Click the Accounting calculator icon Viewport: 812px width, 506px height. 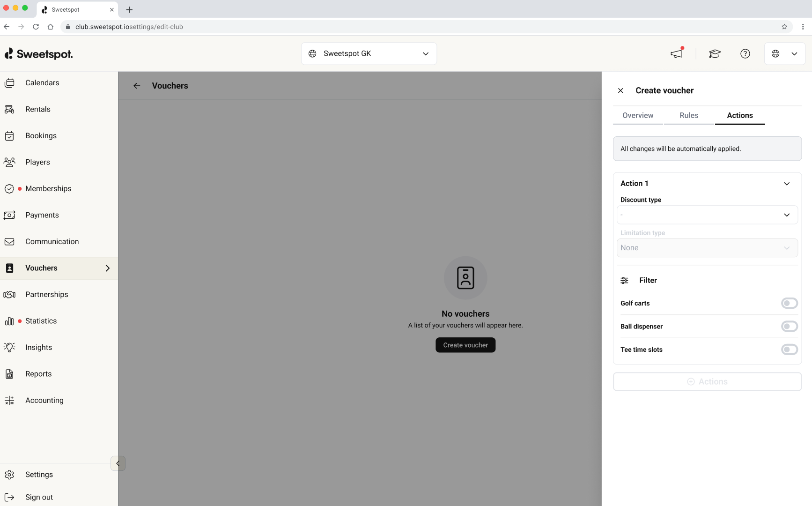pos(9,401)
